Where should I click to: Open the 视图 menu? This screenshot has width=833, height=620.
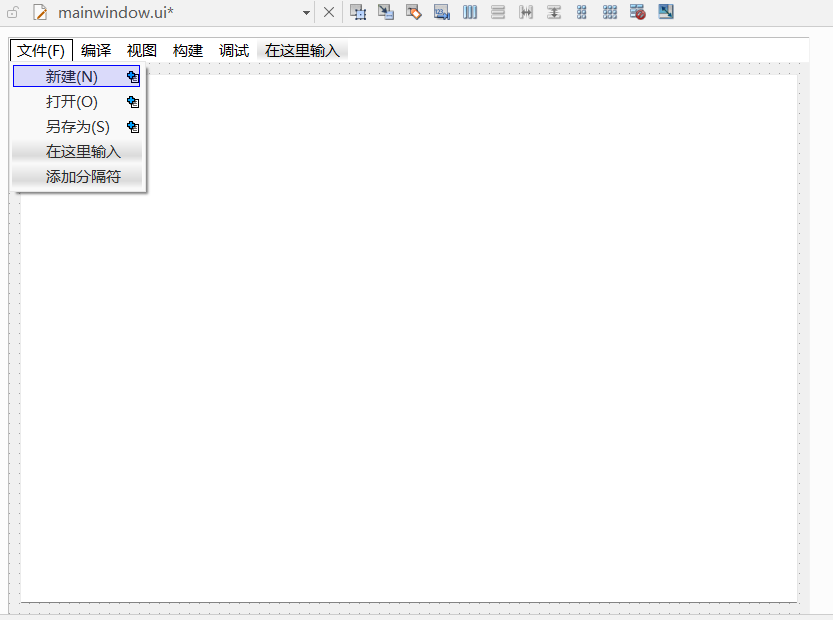142,51
